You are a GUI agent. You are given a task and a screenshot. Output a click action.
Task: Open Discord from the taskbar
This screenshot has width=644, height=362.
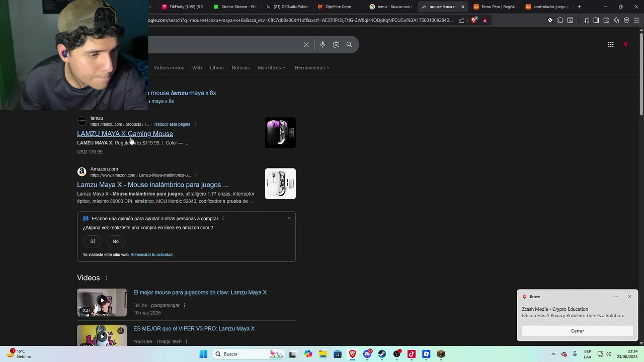tap(367, 354)
